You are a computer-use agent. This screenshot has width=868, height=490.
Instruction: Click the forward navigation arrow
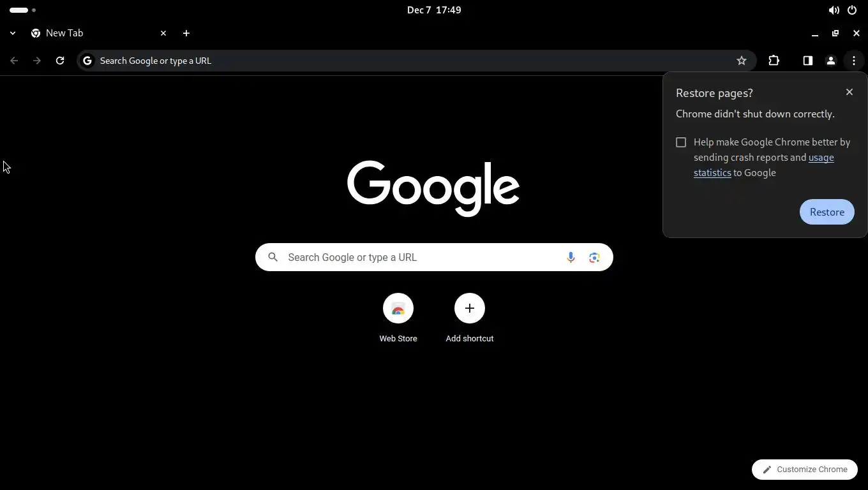click(37, 61)
